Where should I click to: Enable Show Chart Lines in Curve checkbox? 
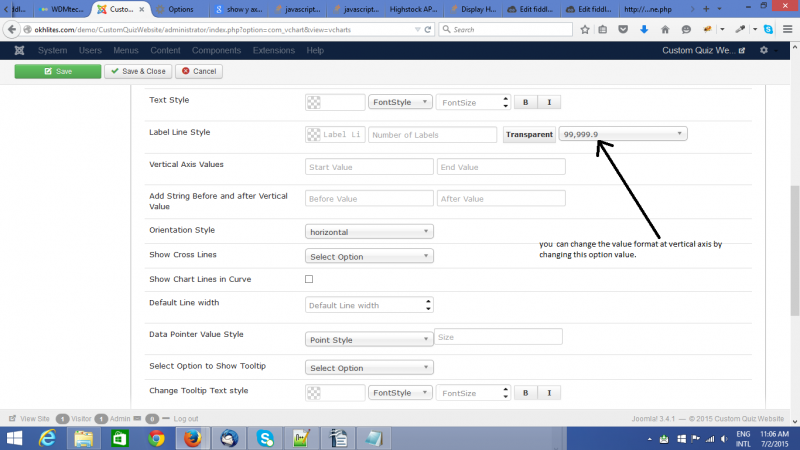click(x=309, y=279)
